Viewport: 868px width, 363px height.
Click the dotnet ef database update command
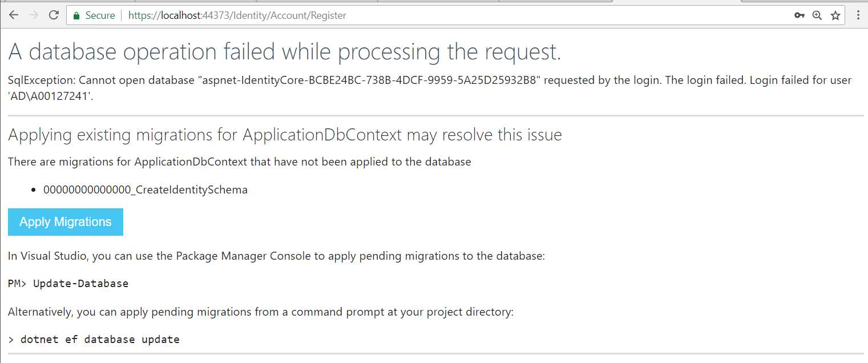[100, 340]
